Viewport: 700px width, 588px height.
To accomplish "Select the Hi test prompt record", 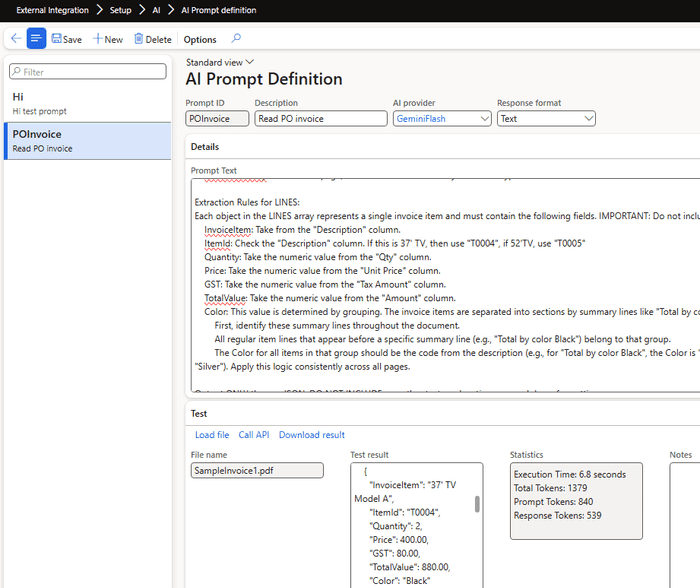I will coord(86,103).
